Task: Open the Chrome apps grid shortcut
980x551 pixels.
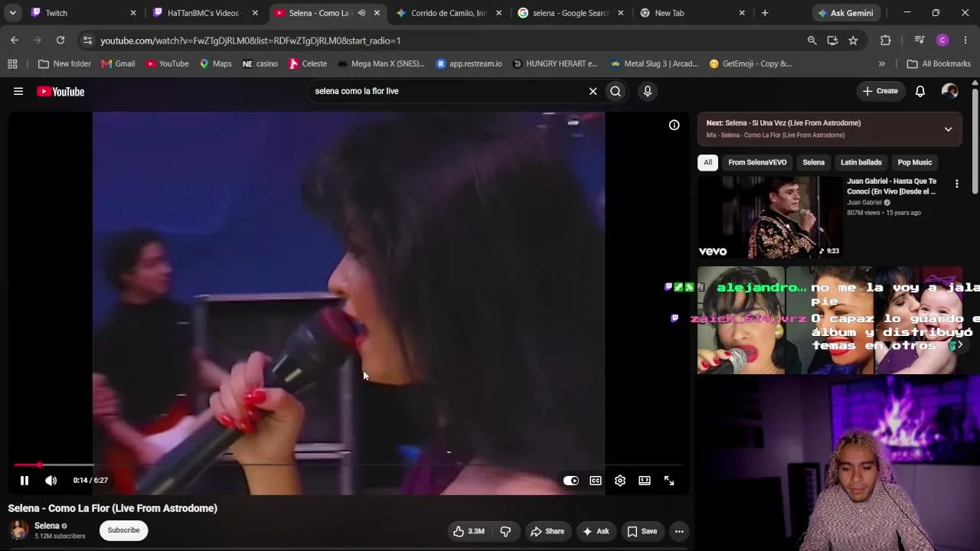Action: pyautogui.click(x=12, y=64)
